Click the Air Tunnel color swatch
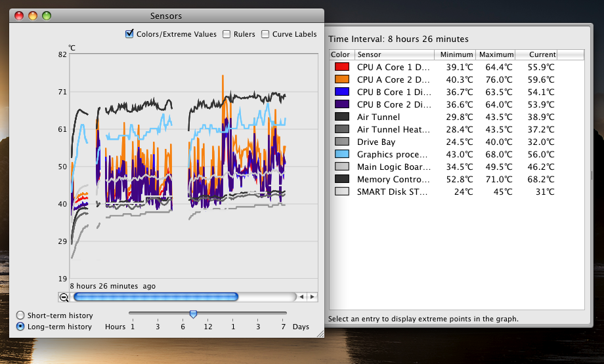The width and height of the screenshot is (604, 364). click(x=341, y=117)
